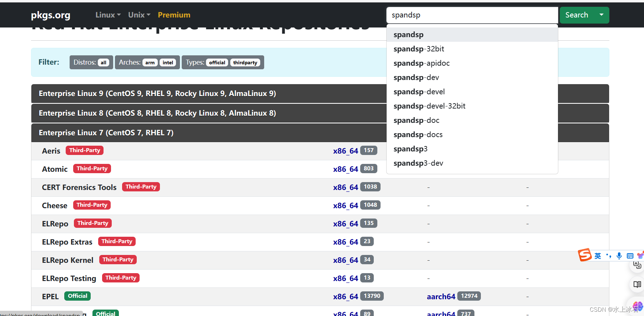Click the 12974 package count badge
644x316 pixels.
click(469, 296)
